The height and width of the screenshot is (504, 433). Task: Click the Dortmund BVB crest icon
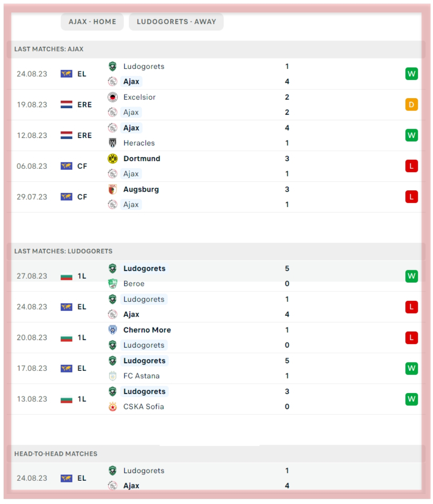tap(113, 158)
